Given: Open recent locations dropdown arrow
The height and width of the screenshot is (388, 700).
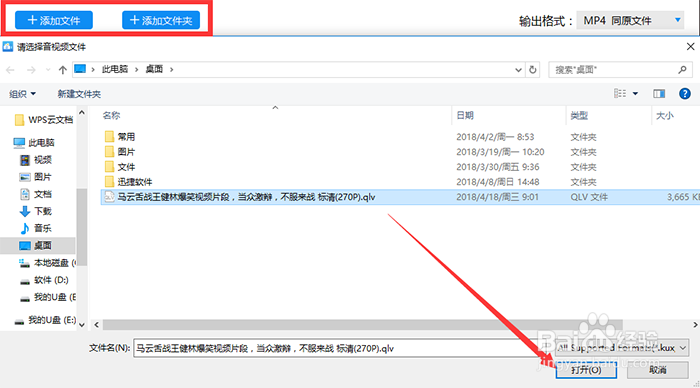Looking at the screenshot, I should 48,70.
